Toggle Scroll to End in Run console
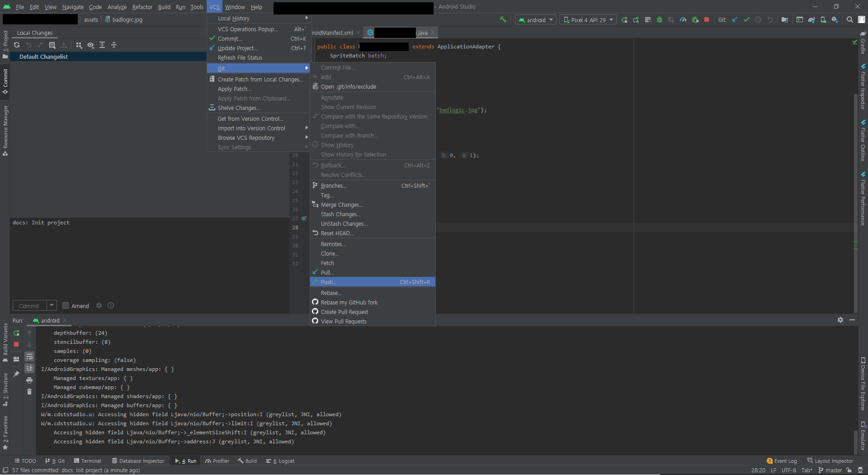Viewport: 868px width, 475px height. [x=29, y=368]
